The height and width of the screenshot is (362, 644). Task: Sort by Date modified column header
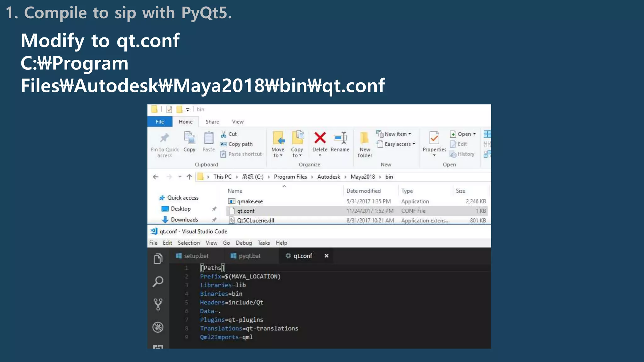click(x=364, y=191)
